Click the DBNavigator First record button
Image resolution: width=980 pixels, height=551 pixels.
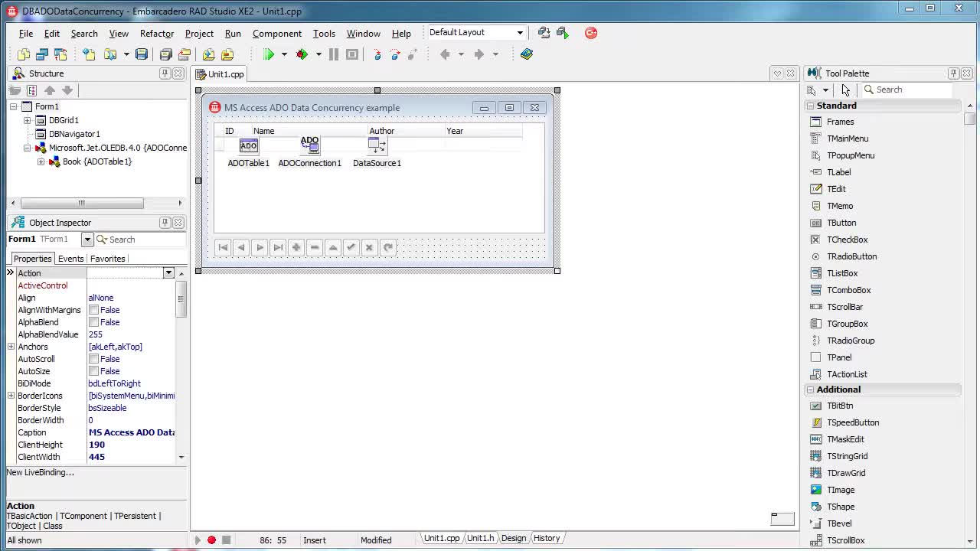(223, 247)
